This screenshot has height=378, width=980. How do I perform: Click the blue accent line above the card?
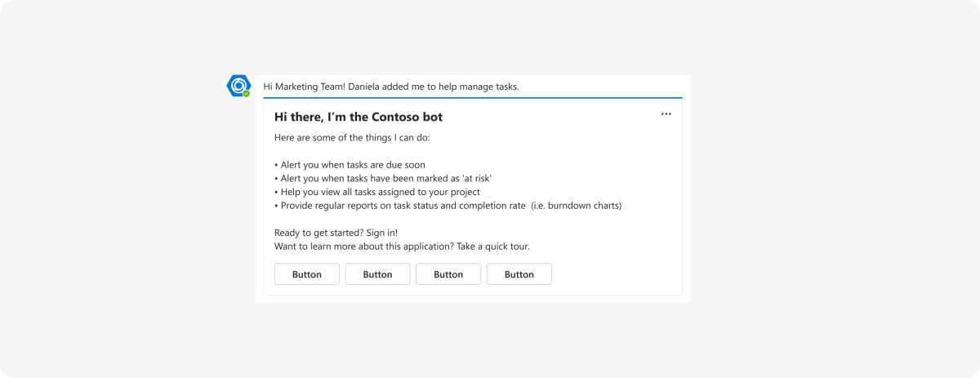[x=473, y=98]
